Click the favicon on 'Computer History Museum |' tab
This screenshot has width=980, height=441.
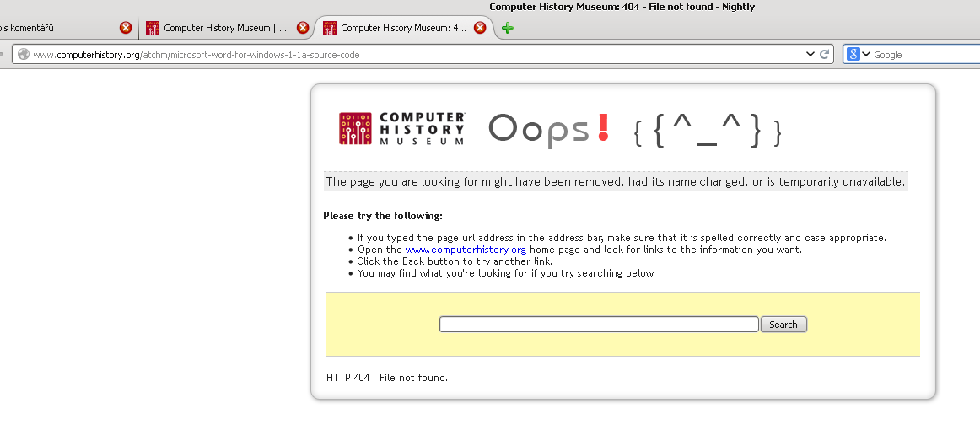tap(153, 28)
